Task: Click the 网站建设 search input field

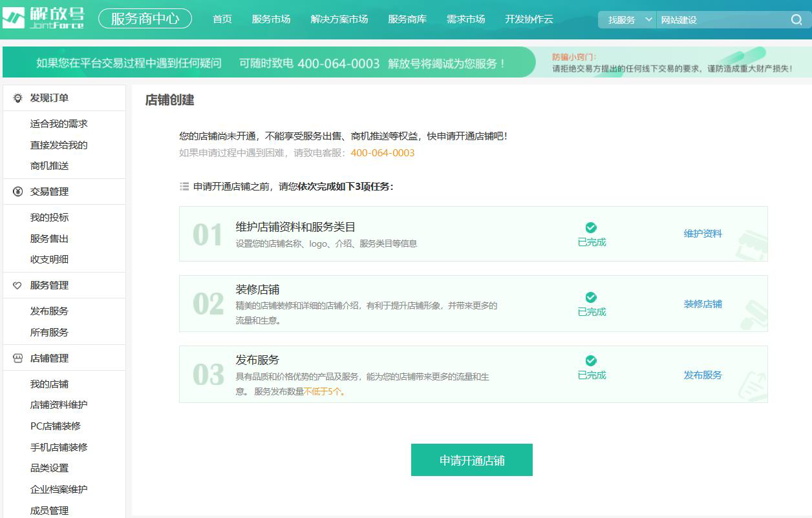Action: tap(721, 20)
